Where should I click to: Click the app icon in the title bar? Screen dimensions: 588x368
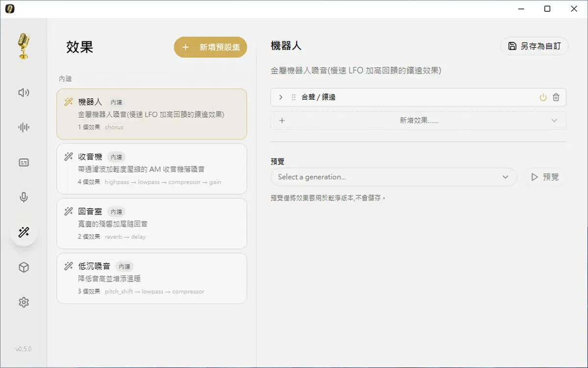tap(10, 9)
